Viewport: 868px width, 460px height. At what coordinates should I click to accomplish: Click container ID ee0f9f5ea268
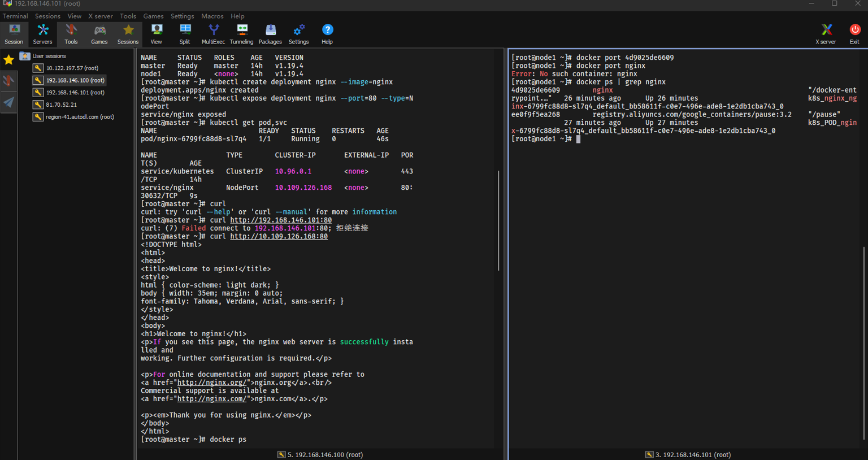click(536, 114)
